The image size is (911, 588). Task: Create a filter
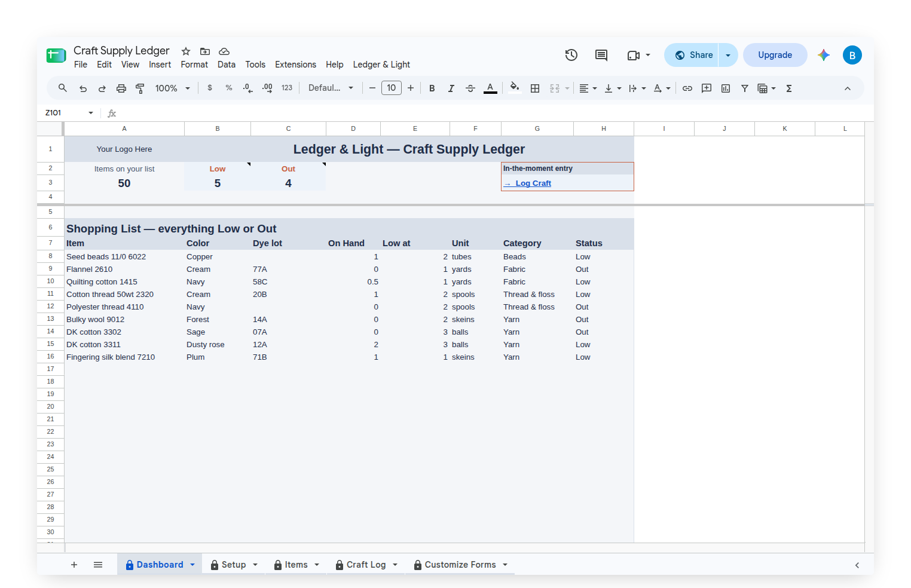(745, 88)
